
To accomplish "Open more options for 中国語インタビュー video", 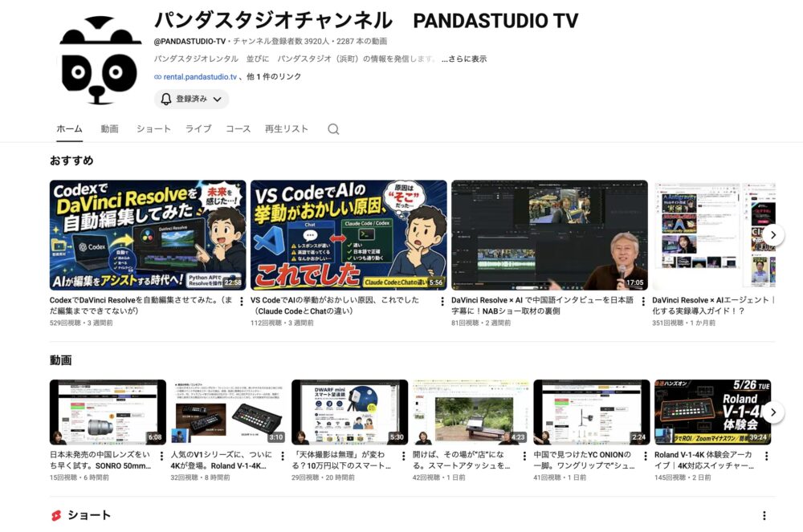I will 643,301.
